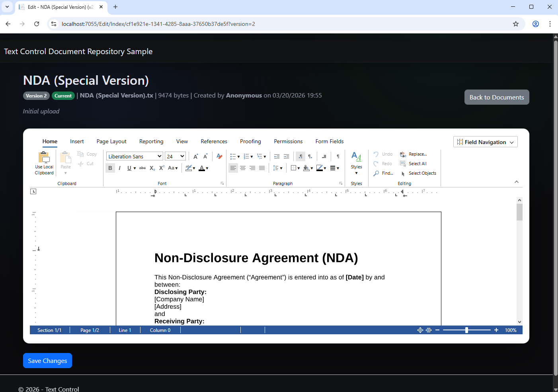Center-align the paragraph text
This screenshot has width=558, height=392.
pyautogui.click(x=243, y=168)
